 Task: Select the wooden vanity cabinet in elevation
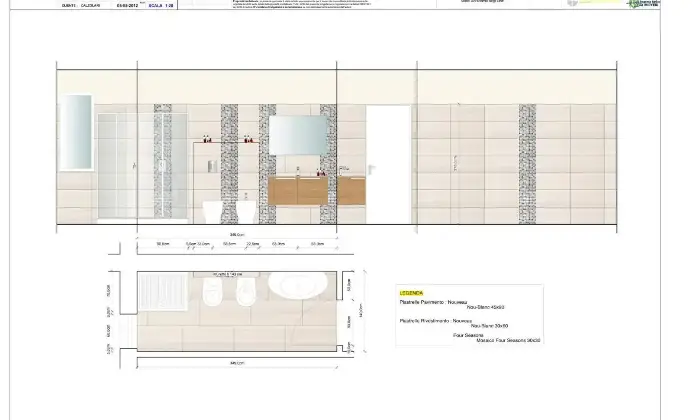pos(296,190)
